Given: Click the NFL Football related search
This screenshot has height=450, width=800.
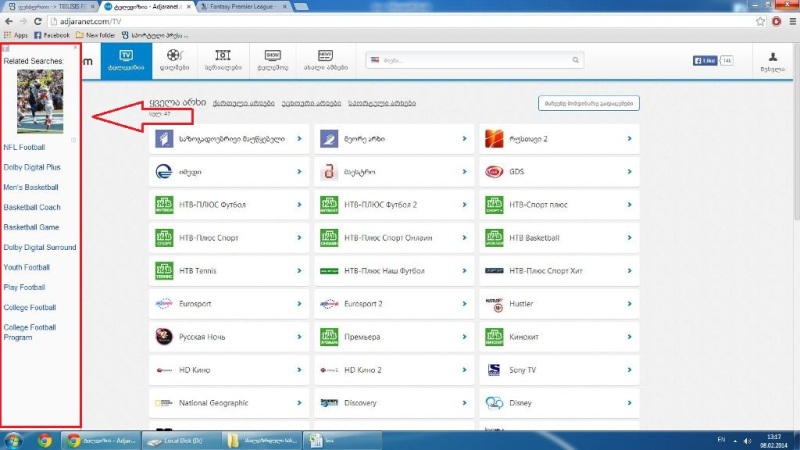Looking at the screenshot, I should (24, 147).
